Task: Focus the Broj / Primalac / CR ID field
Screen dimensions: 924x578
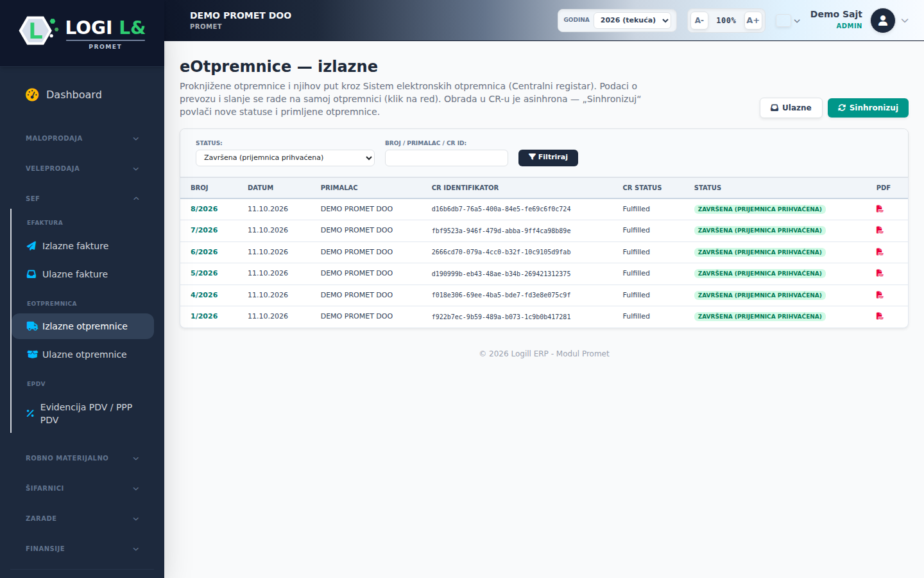Action: pos(447,158)
